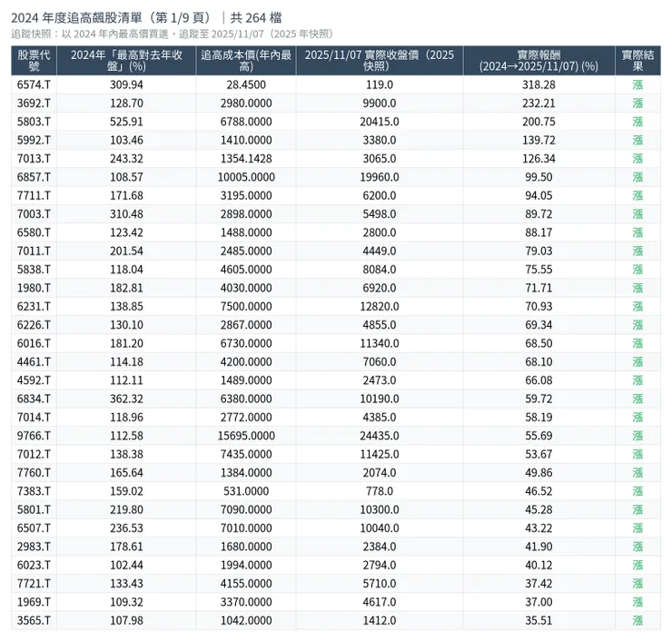Select stock code 3565.T
This screenshot has height=641, width=672.
tap(34, 620)
